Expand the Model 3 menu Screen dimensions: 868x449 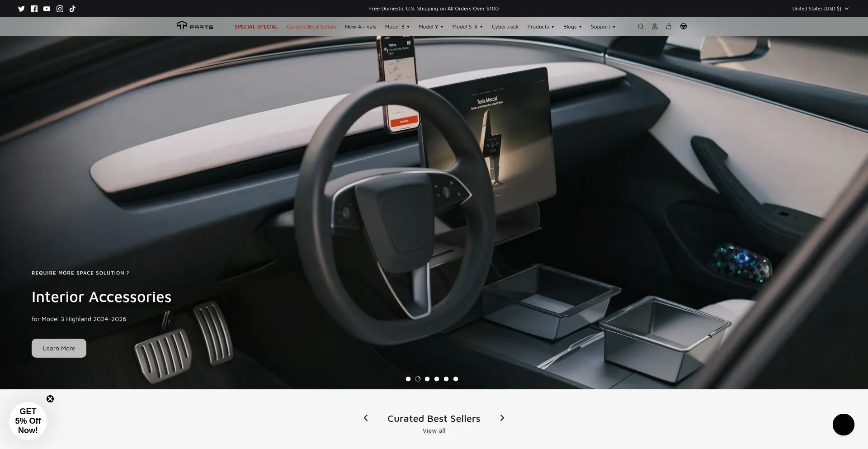[397, 27]
